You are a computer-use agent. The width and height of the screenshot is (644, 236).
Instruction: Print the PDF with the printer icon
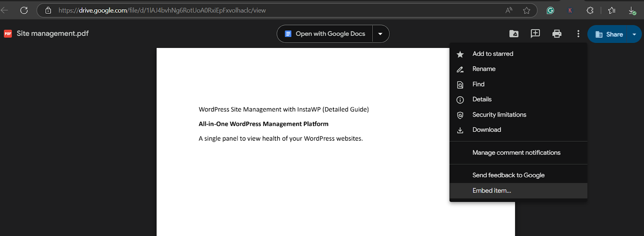[557, 34]
